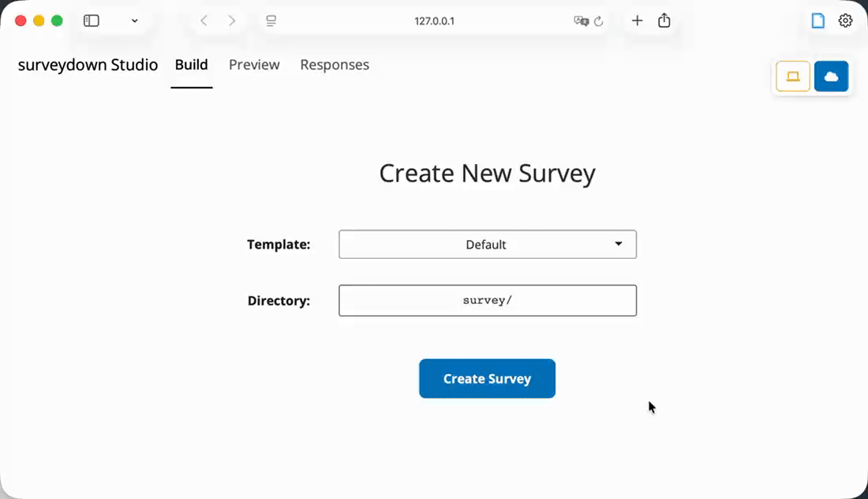The image size is (868, 499).
Task: Click the blue cloud mode icon
Action: (831, 77)
